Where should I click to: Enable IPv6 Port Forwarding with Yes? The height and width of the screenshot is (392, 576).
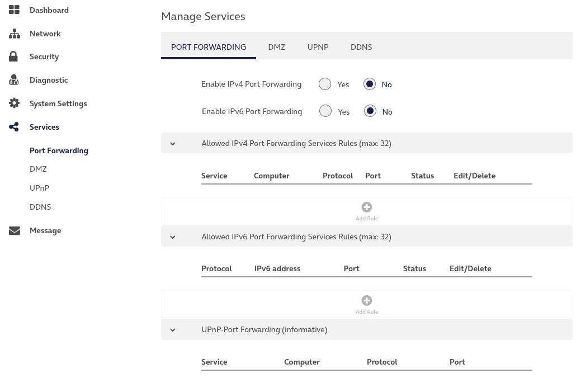point(325,111)
